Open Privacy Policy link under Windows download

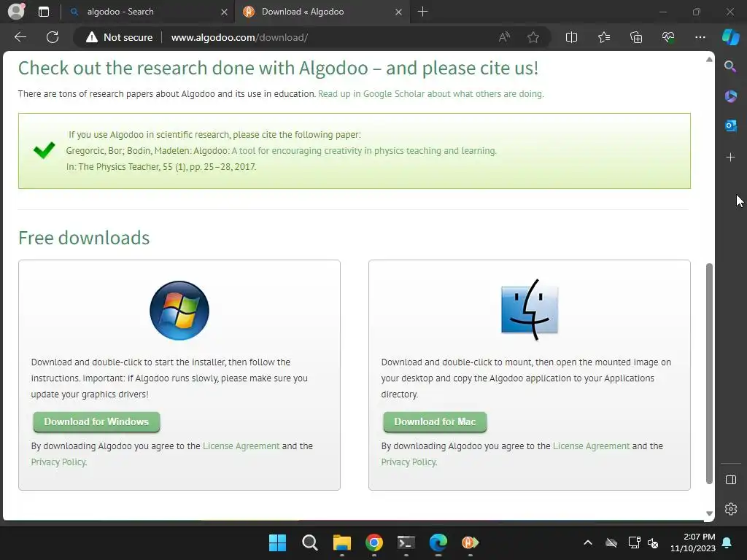point(58,462)
